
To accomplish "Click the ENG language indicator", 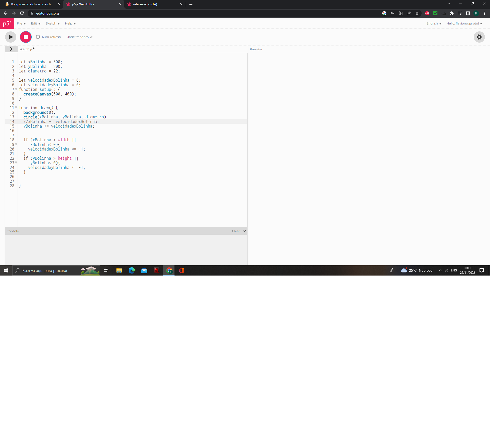I will click(454, 270).
